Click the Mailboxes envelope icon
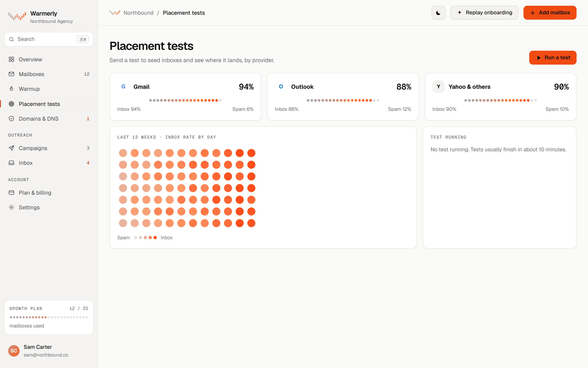The image size is (588, 368). [11, 74]
